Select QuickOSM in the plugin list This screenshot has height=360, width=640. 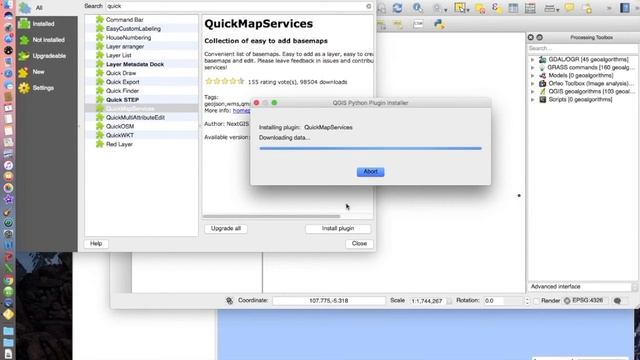(x=120, y=127)
